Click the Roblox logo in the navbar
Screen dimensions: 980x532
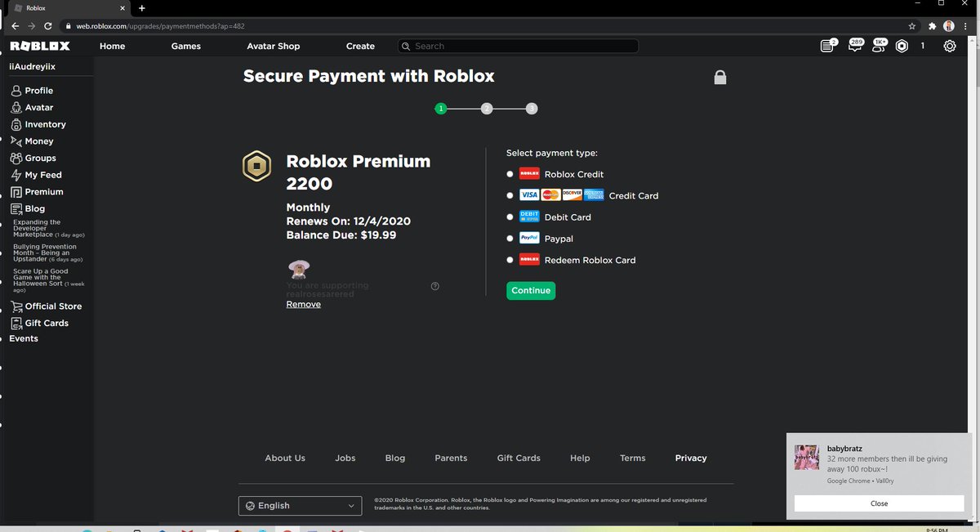[40, 46]
